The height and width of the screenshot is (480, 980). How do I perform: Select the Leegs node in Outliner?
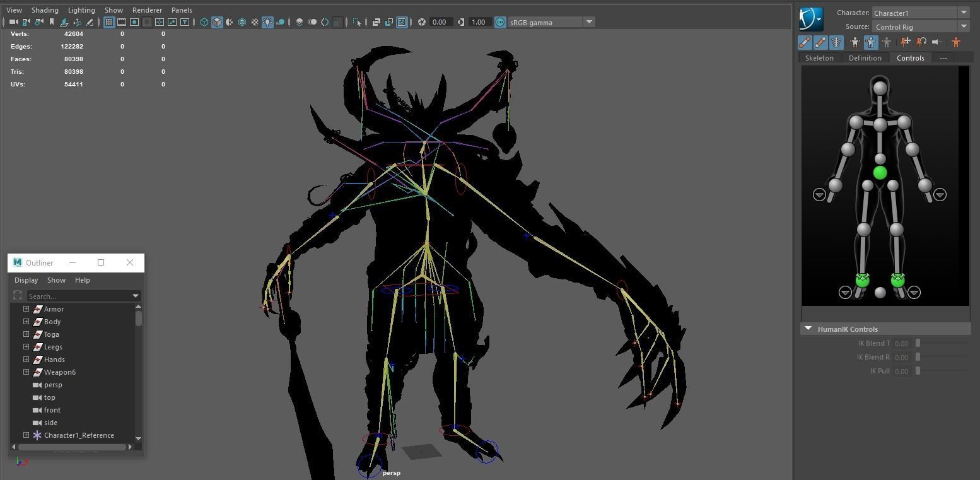53,347
